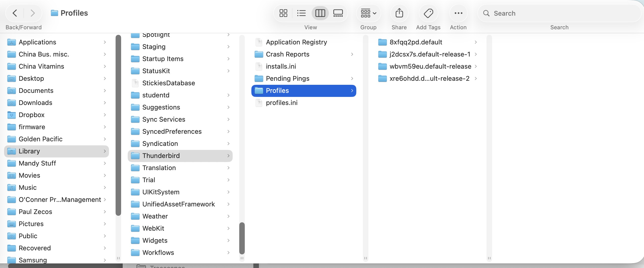Select the profiles.ini file
The width and height of the screenshot is (644, 268).
282,103
